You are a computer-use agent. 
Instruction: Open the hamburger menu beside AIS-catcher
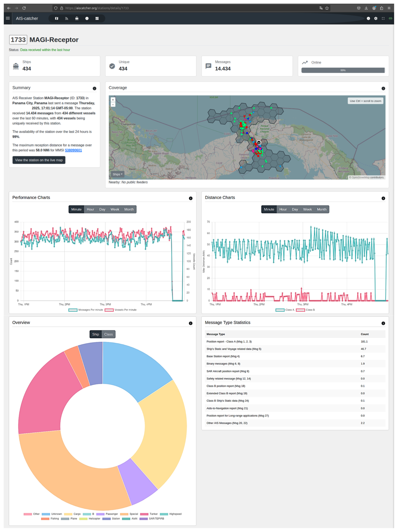[8, 18]
